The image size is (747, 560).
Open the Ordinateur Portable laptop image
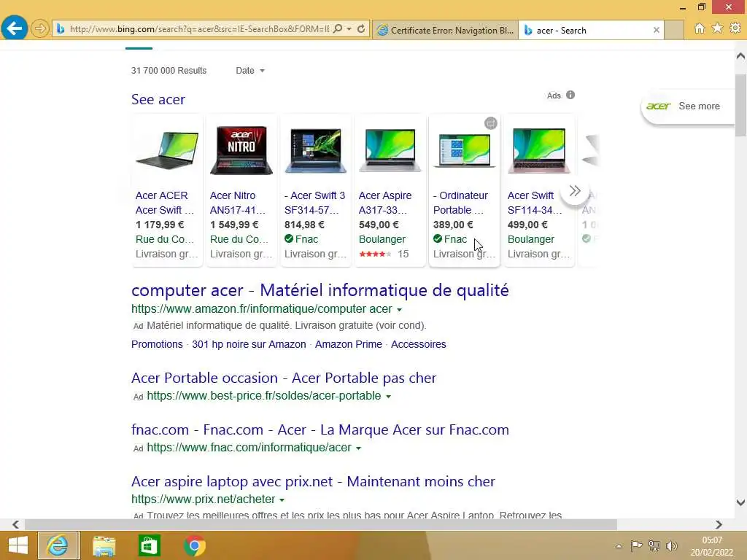point(465,150)
